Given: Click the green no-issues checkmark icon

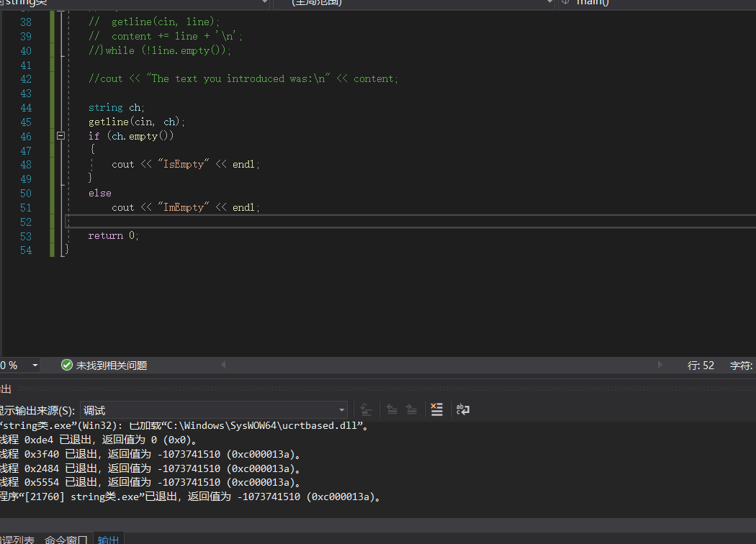Looking at the screenshot, I should click(67, 366).
